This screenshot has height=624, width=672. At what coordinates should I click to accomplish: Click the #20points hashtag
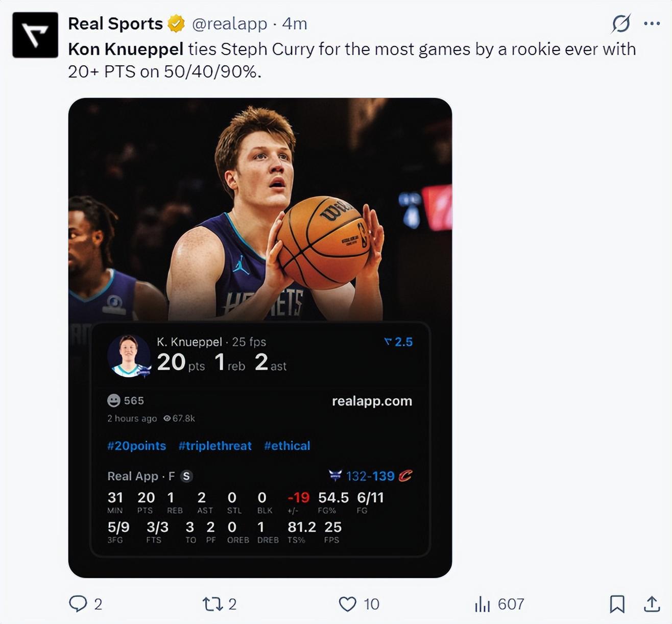coord(136,446)
